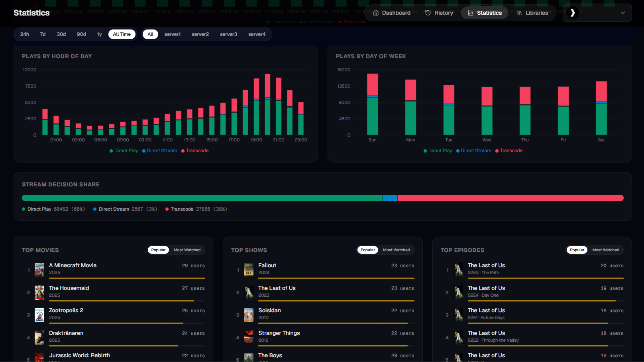Filter by server1
The width and height of the screenshot is (644, 362).
(173, 34)
